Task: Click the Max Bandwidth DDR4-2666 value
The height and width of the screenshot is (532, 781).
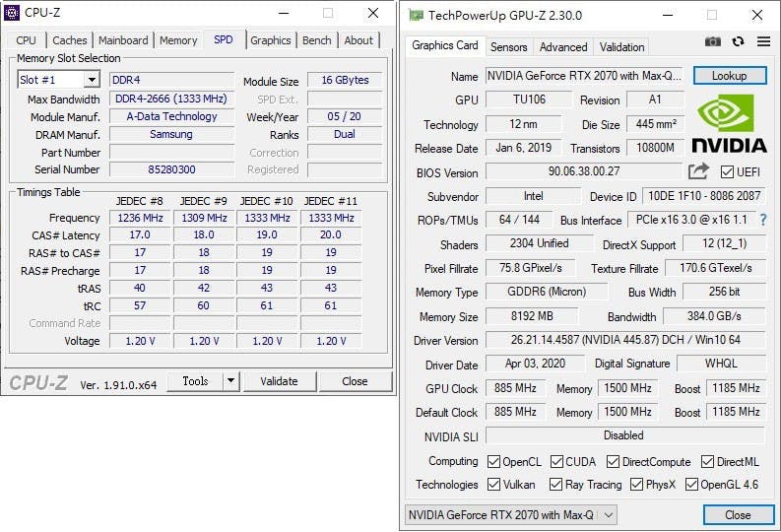Action: (x=171, y=99)
